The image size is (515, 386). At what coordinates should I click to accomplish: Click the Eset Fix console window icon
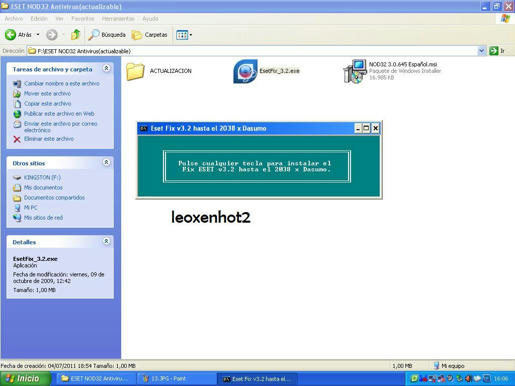tap(144, 128)
